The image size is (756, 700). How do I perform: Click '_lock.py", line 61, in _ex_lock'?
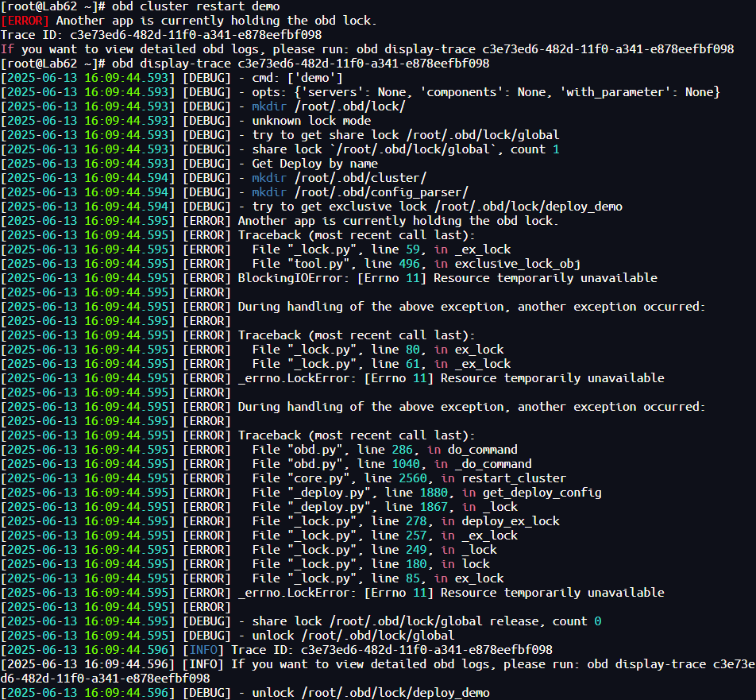[x=381, y=364]
